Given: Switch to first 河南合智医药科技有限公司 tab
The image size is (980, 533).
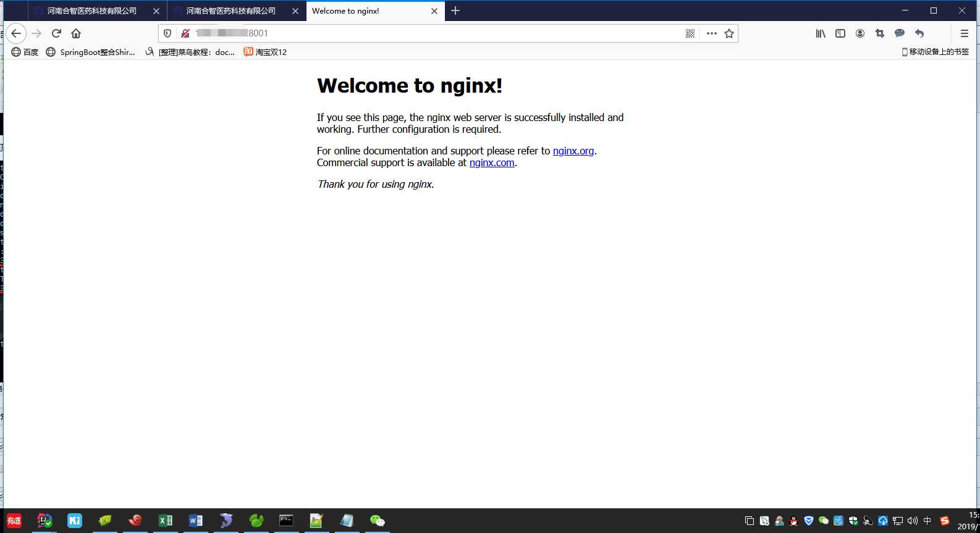Looking at the screenshot, I should pos(97,10).
